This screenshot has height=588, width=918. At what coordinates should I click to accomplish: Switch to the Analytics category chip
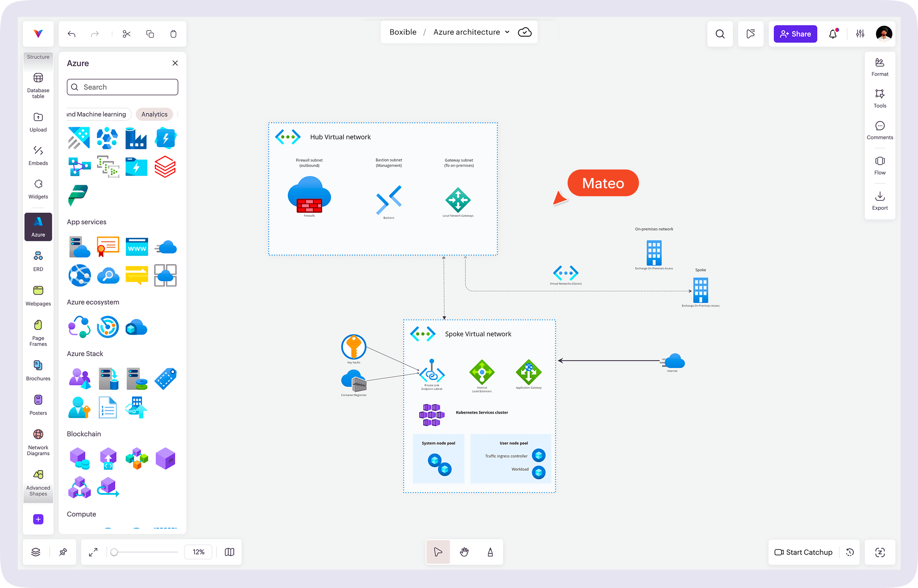point(154,114)
